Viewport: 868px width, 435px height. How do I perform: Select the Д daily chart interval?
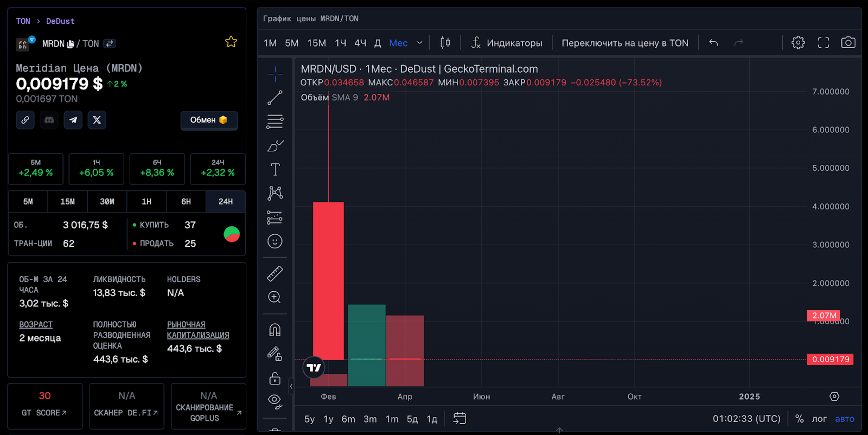click(x=378, y=43)
